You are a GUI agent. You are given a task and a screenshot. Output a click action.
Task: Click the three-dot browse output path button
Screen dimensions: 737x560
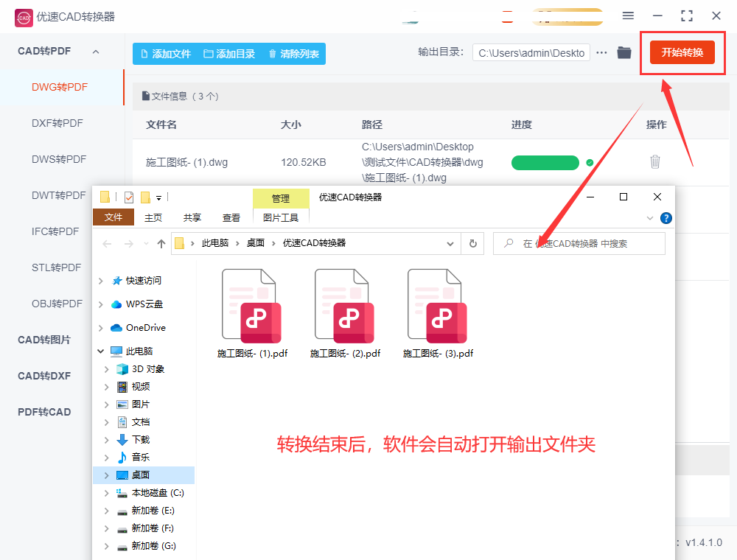(x=601, y=52)
